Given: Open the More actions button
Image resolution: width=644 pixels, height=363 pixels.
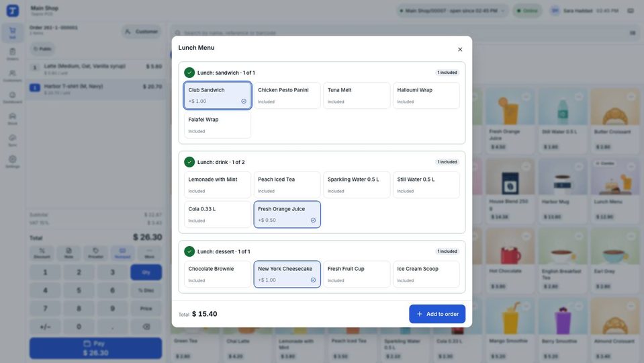Looking at the screenshot, I should click(150, 253).
